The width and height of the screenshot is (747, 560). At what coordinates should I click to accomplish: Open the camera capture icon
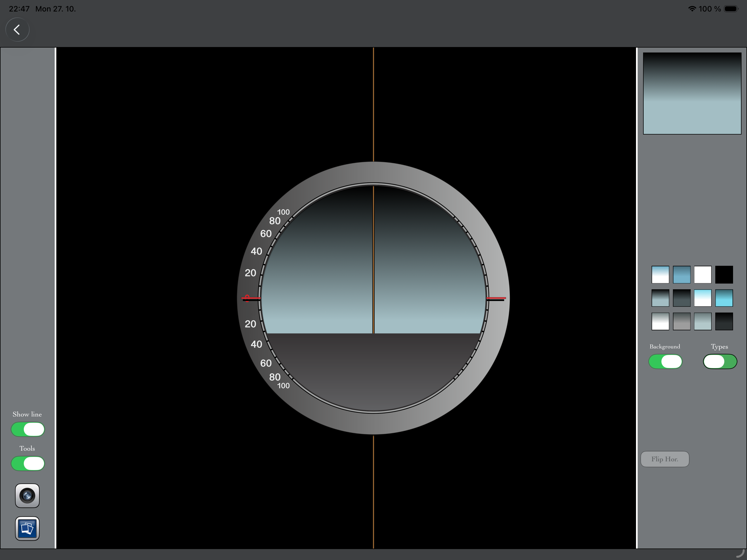[x=27, y=495]
